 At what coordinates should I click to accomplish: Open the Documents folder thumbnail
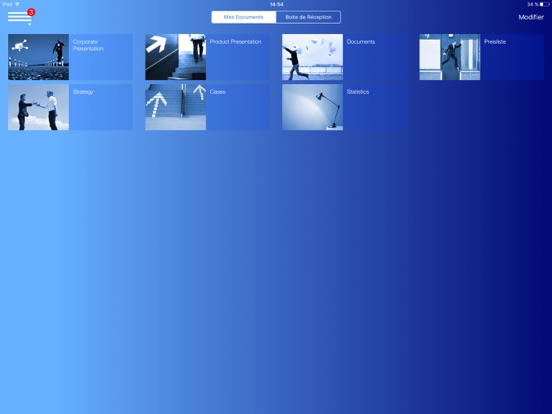point(313,57)
